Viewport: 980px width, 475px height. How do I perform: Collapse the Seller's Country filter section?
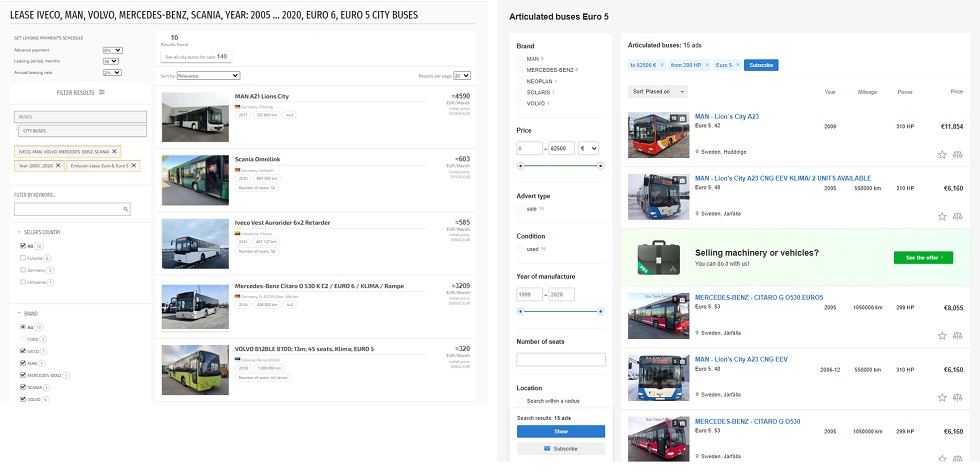click(19, 232)
